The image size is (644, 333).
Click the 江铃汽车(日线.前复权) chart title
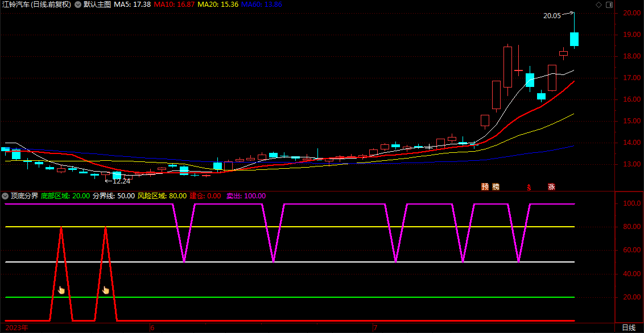point(36,5)
